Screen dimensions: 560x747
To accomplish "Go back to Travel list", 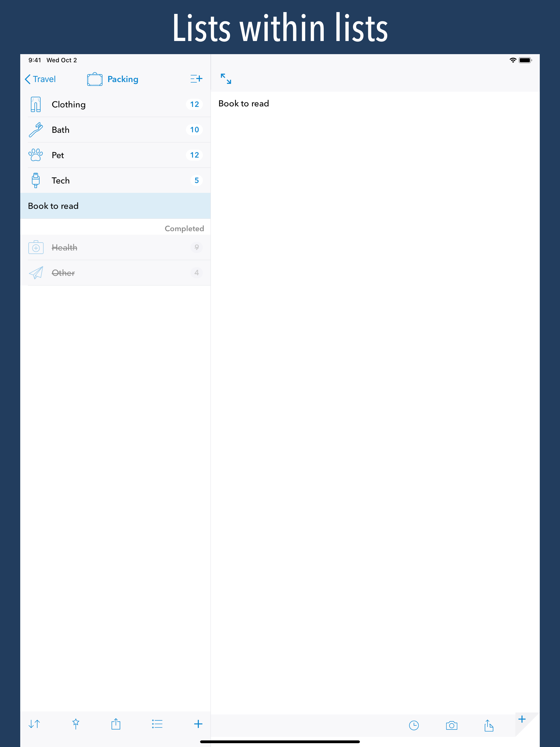I will (x=40, y=79).
